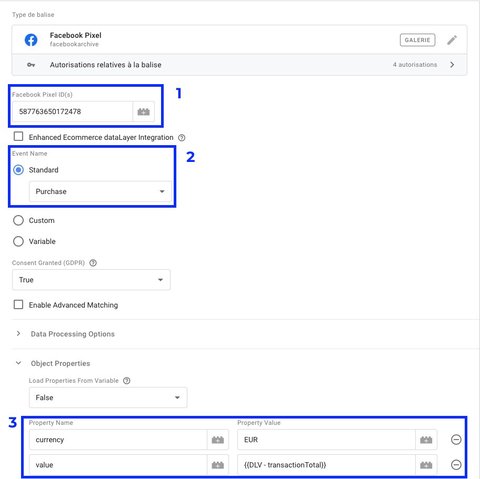Click the key icon for tag authorizations
This screenshot has width=480, height=479.
click(31, 65)
